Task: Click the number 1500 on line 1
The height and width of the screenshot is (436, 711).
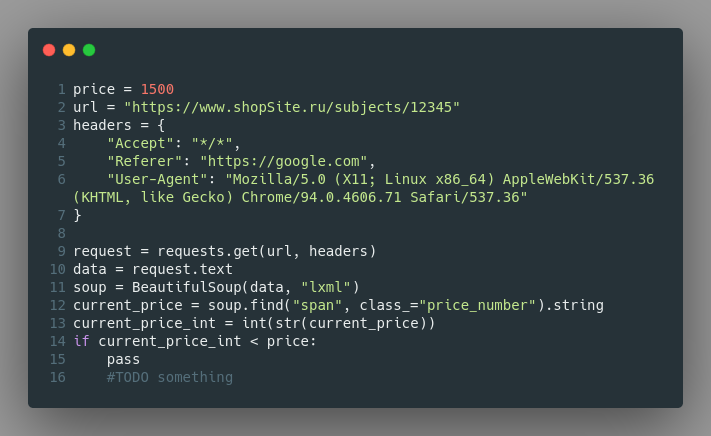Action: pyautogui.click(x=157, y=89)
